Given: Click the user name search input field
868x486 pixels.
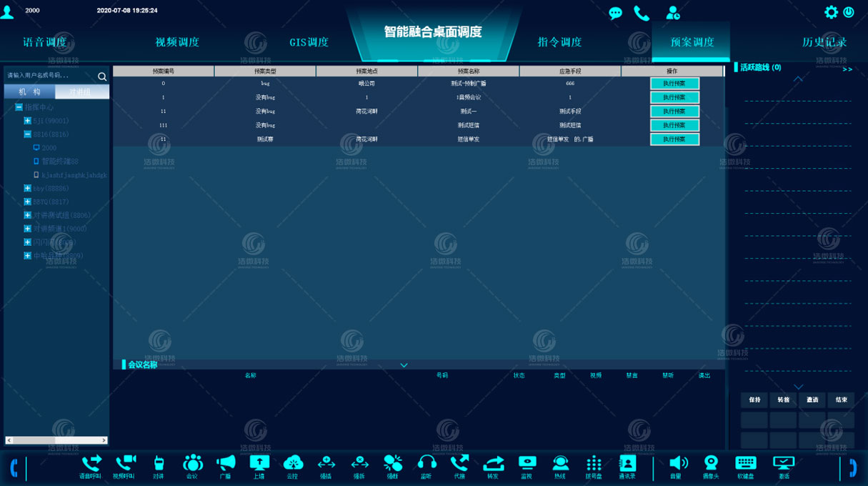Looking at the screenshot, I should click(x=49, y=76).
